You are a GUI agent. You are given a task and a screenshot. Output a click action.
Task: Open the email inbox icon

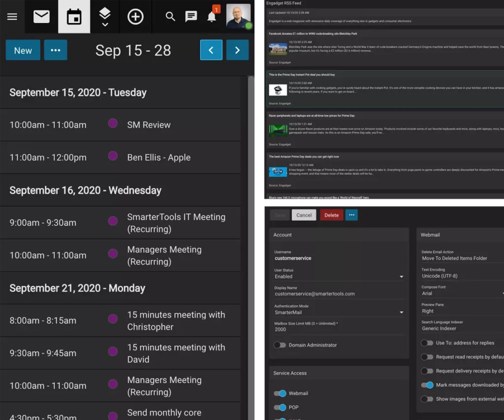[41, 17]
